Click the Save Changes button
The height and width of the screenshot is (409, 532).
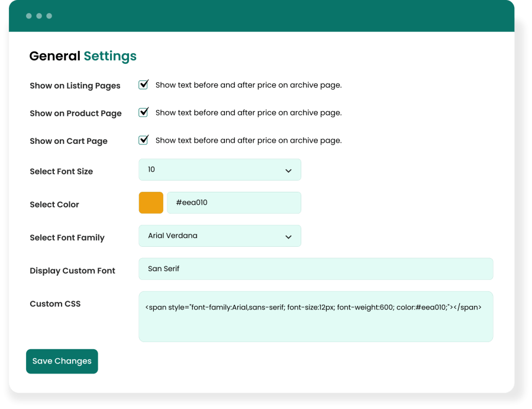point(62,361)
